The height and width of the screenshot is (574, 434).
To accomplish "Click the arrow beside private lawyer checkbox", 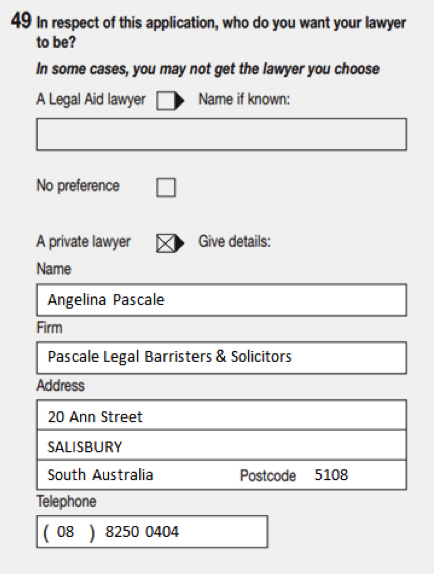I will point(180,243).
